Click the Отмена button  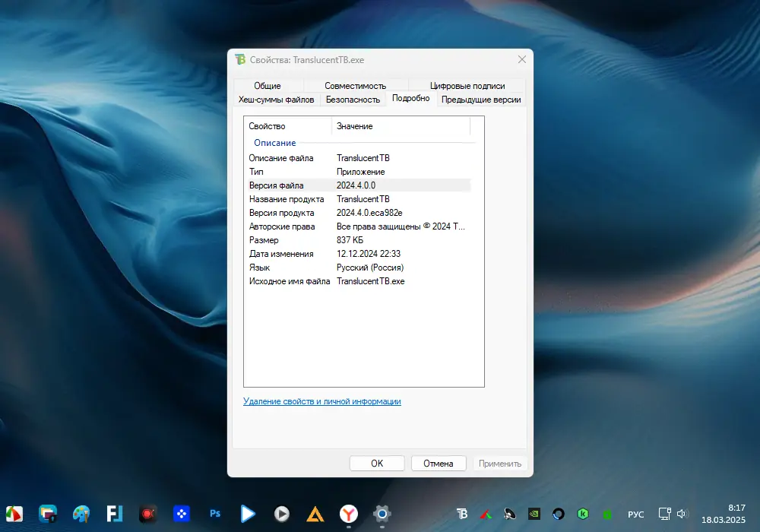pos(439,463)
